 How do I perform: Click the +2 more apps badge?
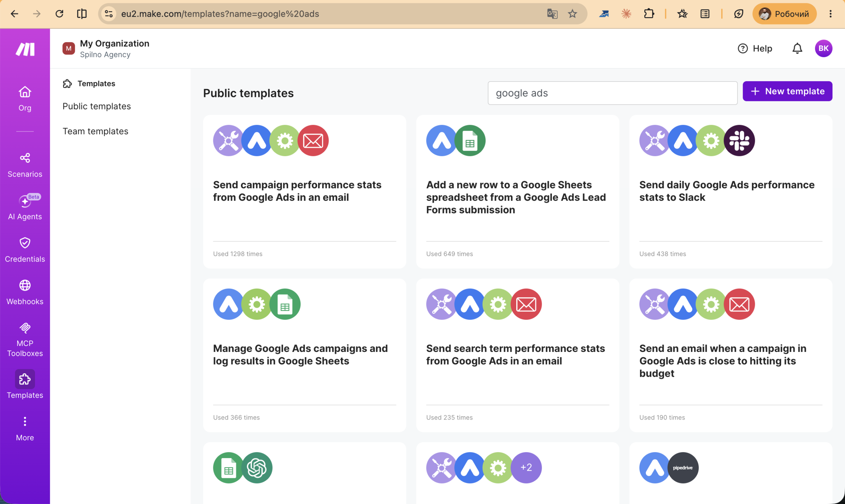pos(526,468)
